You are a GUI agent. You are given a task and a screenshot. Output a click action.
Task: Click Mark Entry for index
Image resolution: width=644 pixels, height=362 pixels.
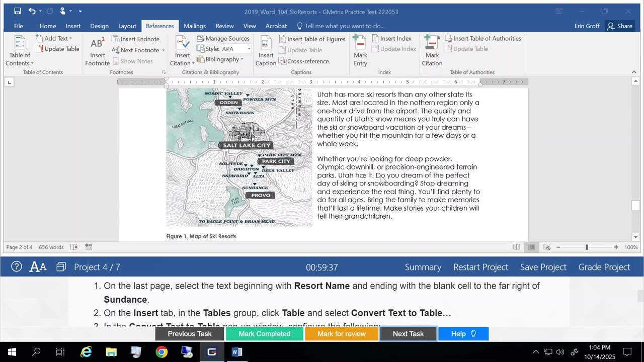click(360, 51)
